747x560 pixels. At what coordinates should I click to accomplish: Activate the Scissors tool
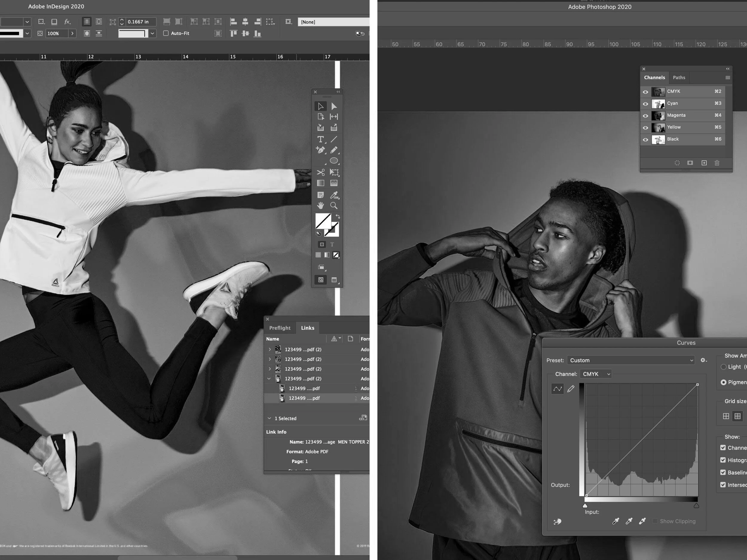[321, 173]
